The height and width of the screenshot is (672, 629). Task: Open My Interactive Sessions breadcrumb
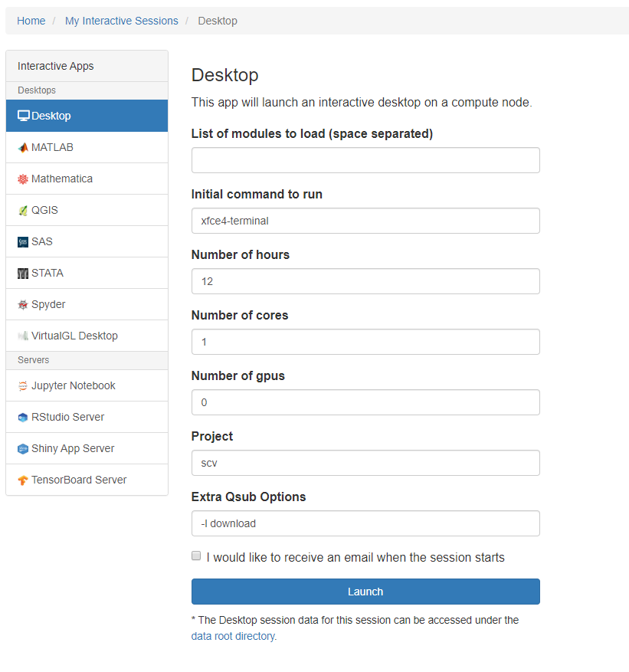pos(122,21)
